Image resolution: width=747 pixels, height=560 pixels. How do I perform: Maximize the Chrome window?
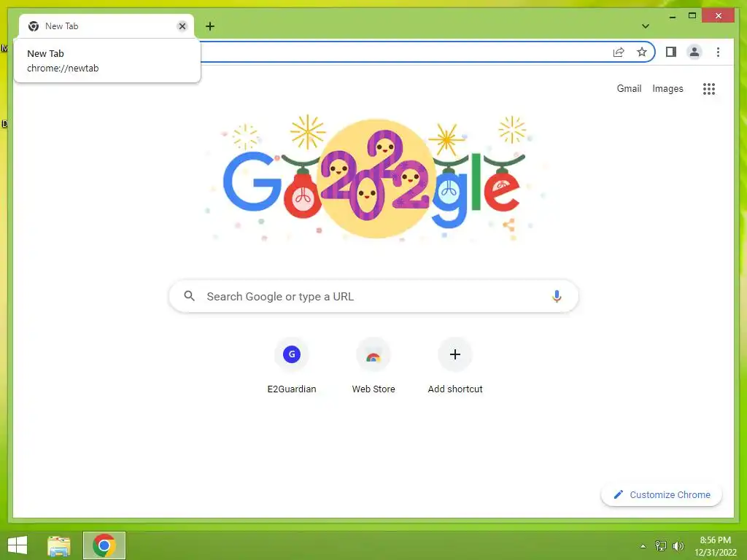point(692,16)
